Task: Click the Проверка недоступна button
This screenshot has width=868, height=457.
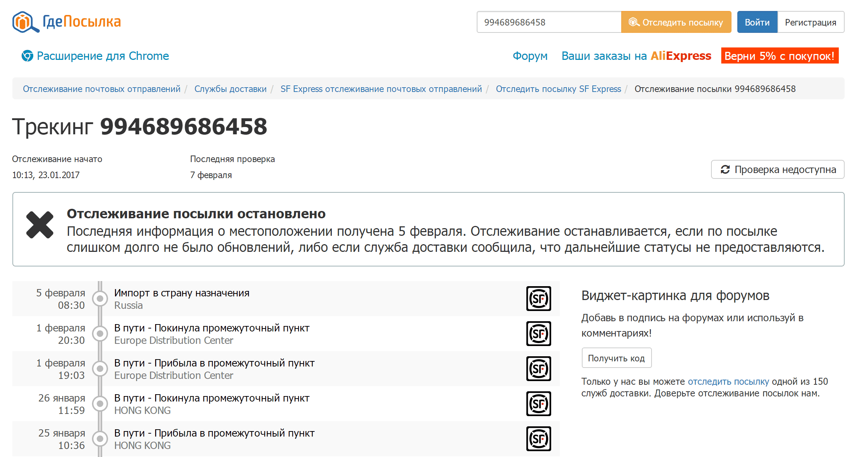Action: (777, 169)
